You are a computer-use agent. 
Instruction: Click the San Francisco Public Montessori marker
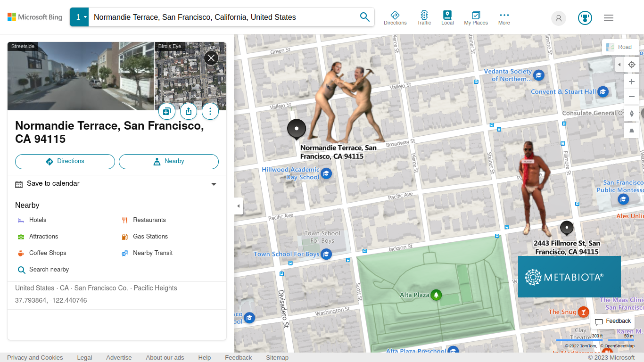(623, 199)
